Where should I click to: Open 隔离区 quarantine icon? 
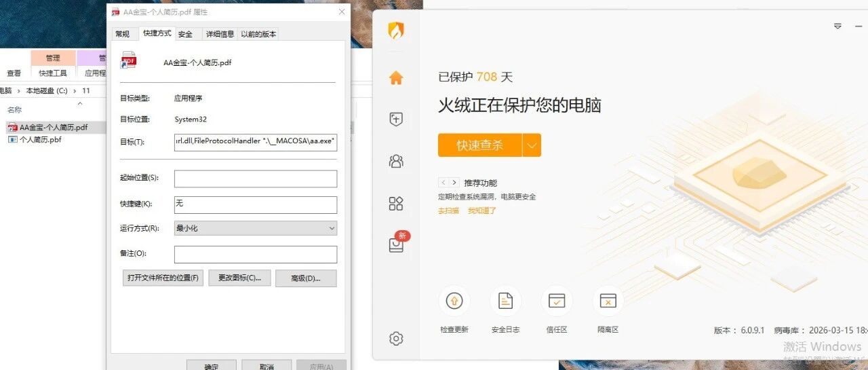(x=608, y=301)
